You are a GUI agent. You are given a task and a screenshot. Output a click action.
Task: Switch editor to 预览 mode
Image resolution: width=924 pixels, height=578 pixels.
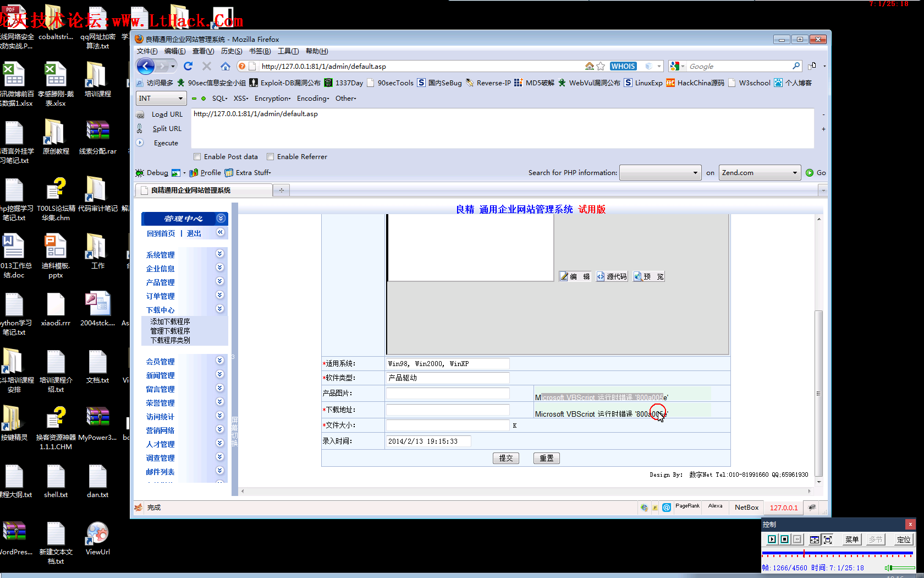[x=649, y=276]
